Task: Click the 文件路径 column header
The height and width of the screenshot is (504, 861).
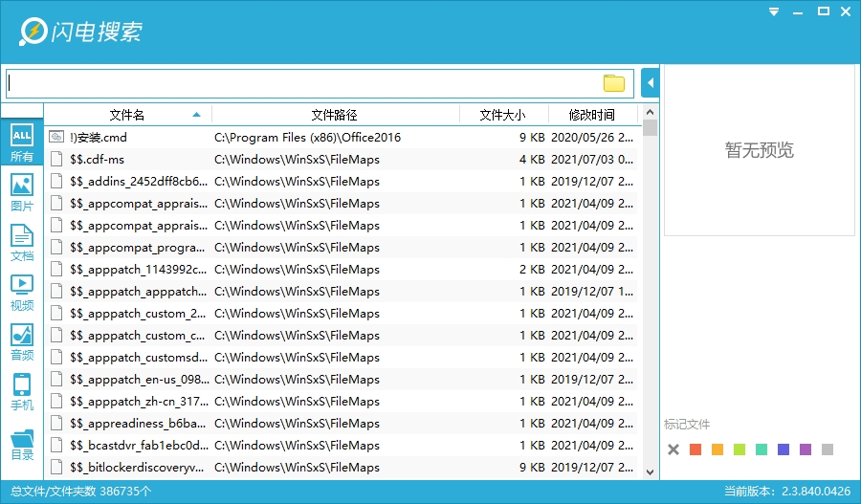Action: tap(334, 115)
